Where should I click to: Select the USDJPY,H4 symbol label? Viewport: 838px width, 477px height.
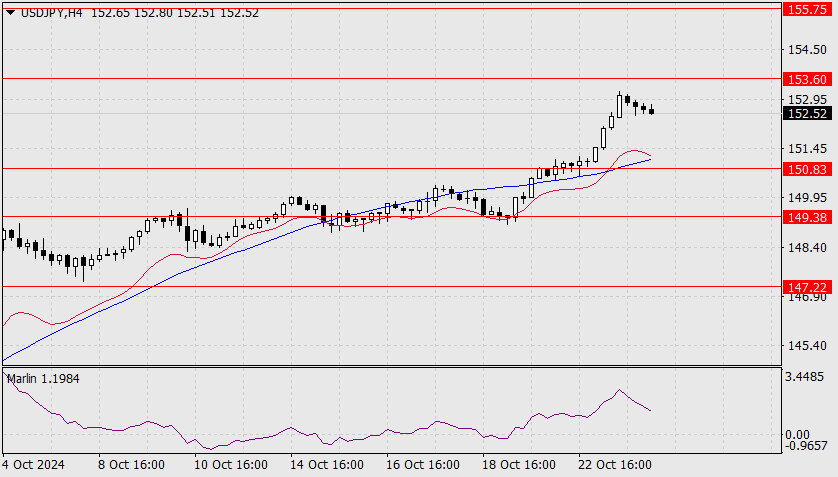coord(52,13)
